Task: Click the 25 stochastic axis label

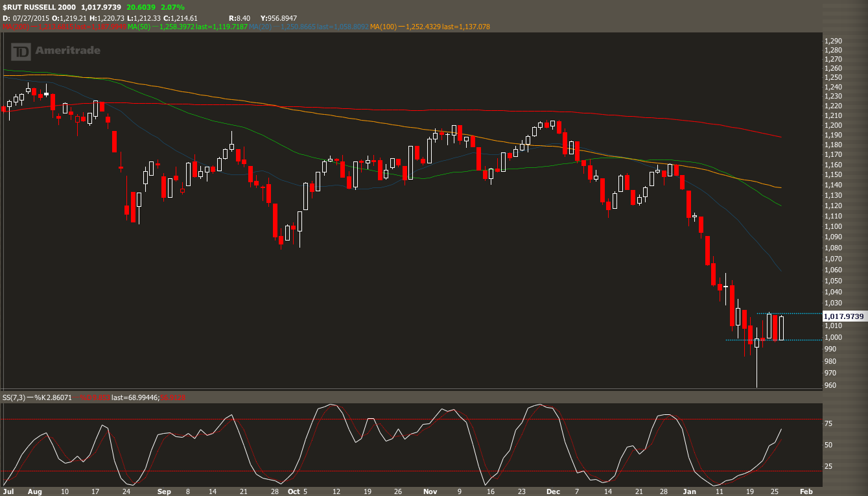Action: [x=828, y=466]
